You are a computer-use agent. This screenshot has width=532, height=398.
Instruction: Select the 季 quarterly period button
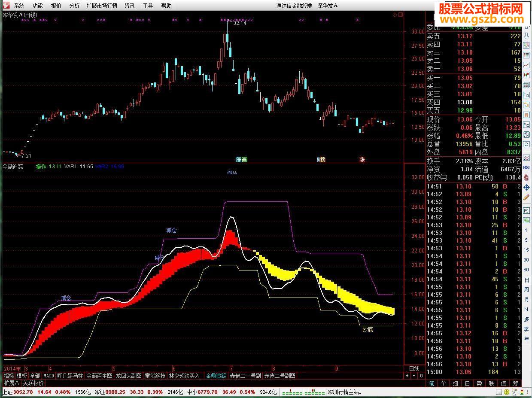[526, 329]
